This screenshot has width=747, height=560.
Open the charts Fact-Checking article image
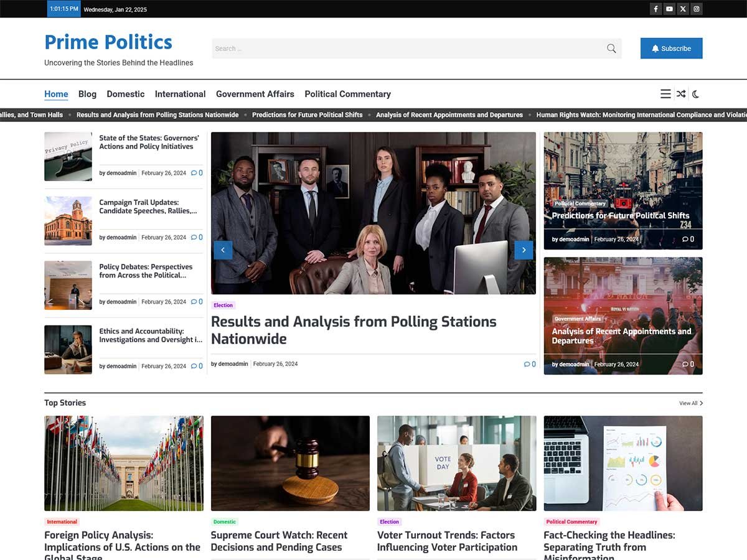623,464
